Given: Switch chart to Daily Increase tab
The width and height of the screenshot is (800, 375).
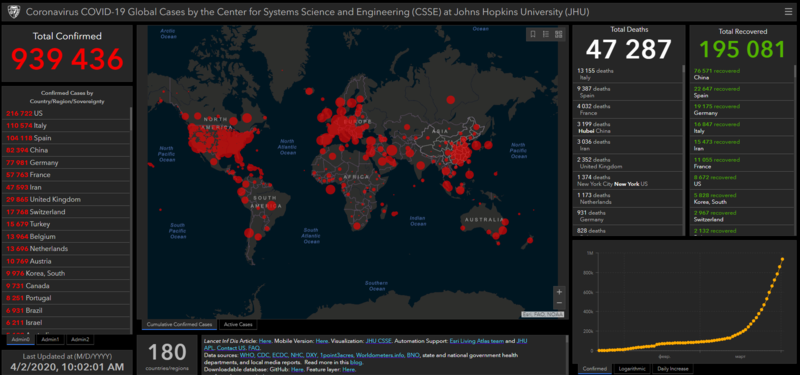Looking at the screenshot, I should (x=672, y=369).
